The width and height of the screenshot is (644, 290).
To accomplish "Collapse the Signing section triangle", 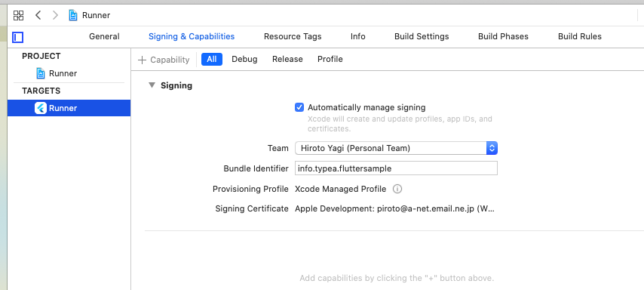I will pyautogui.click(x=152, y=85).
